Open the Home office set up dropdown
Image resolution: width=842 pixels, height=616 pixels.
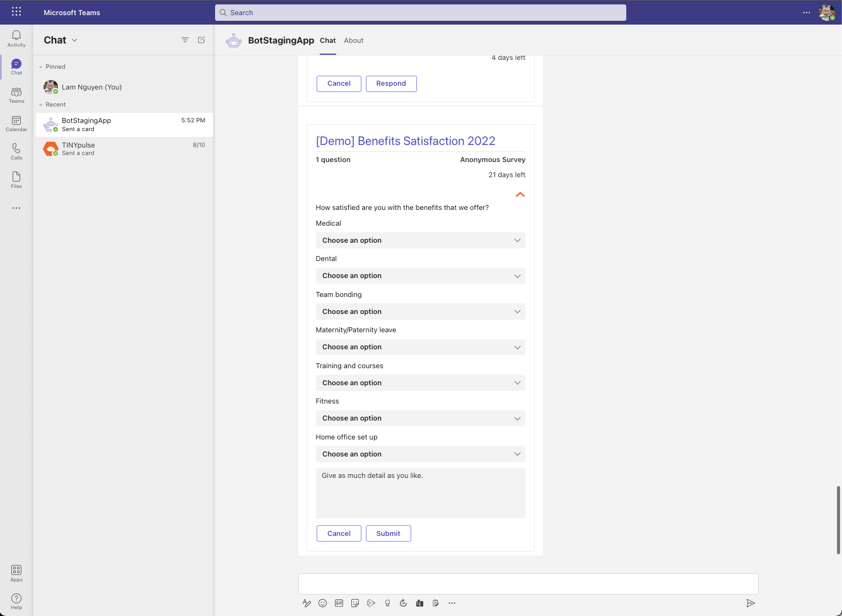[x=420, y=454]
